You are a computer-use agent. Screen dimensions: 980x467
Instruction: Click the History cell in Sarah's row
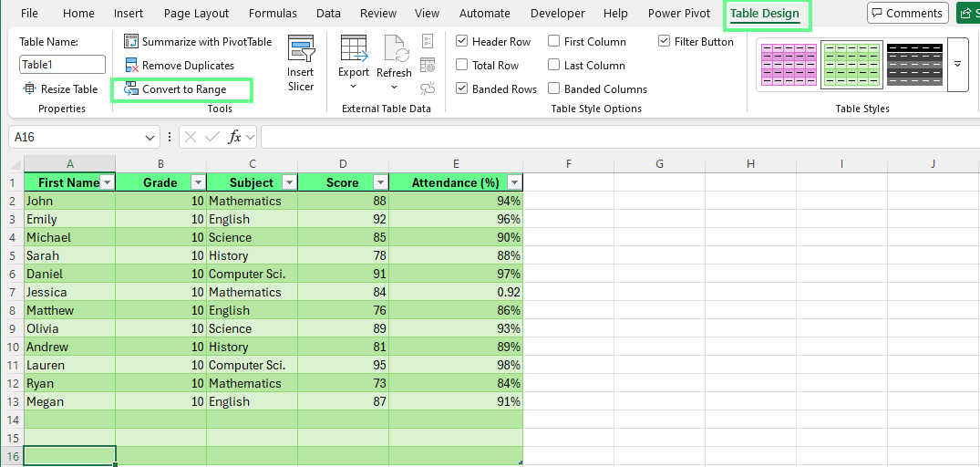(252, 255)
